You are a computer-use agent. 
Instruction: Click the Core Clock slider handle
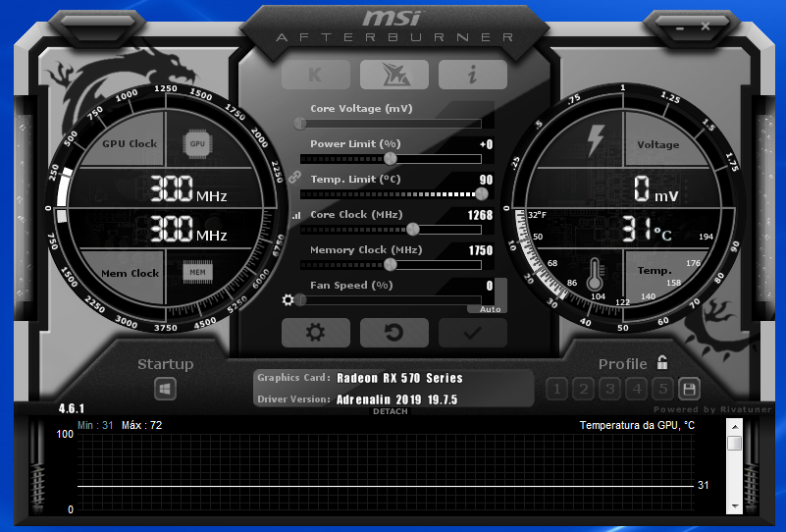pyautogui.click(x=412, y=229)
